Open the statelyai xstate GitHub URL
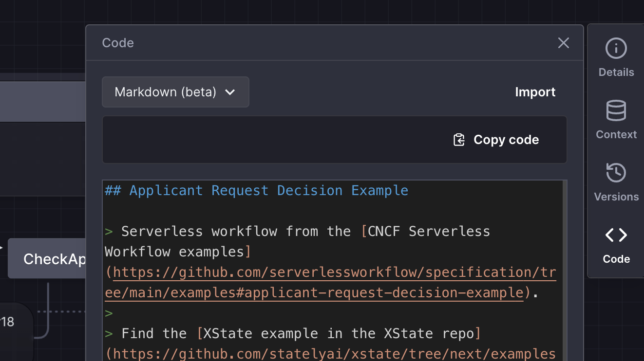Image resolution: width=644 pixels, height=361 pixels. tap(334, 354)
